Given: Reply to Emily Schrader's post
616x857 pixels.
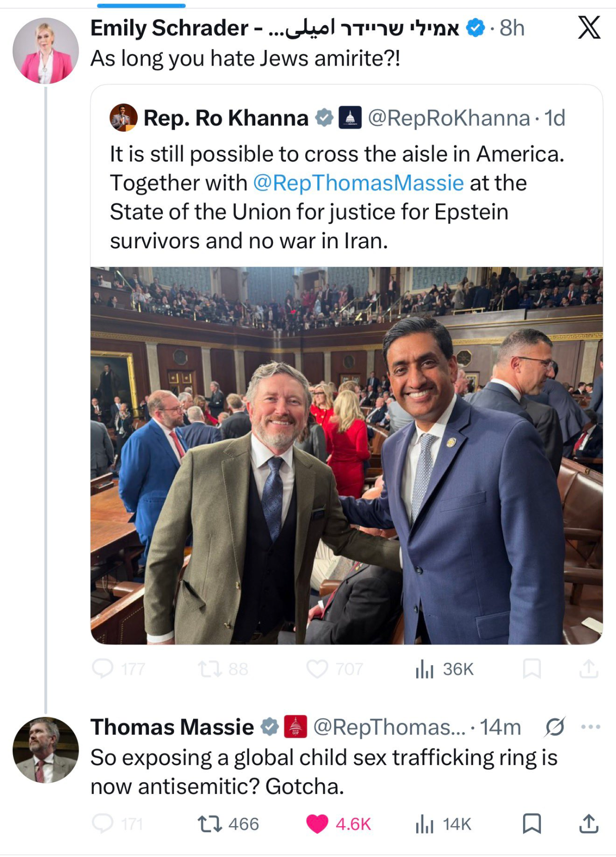Looking at the screenshot, I should [x=103, y=669].
